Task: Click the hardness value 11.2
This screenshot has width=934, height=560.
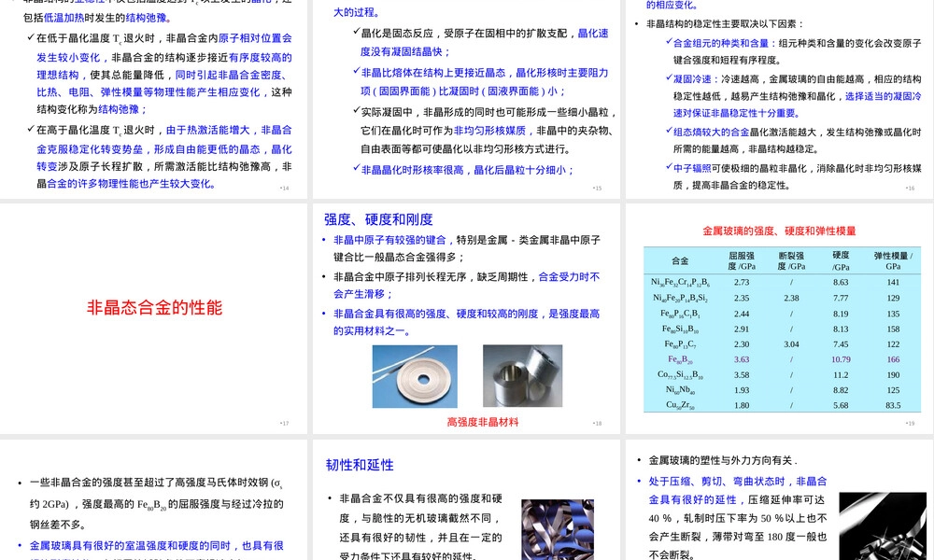Action: pos(842,375)
